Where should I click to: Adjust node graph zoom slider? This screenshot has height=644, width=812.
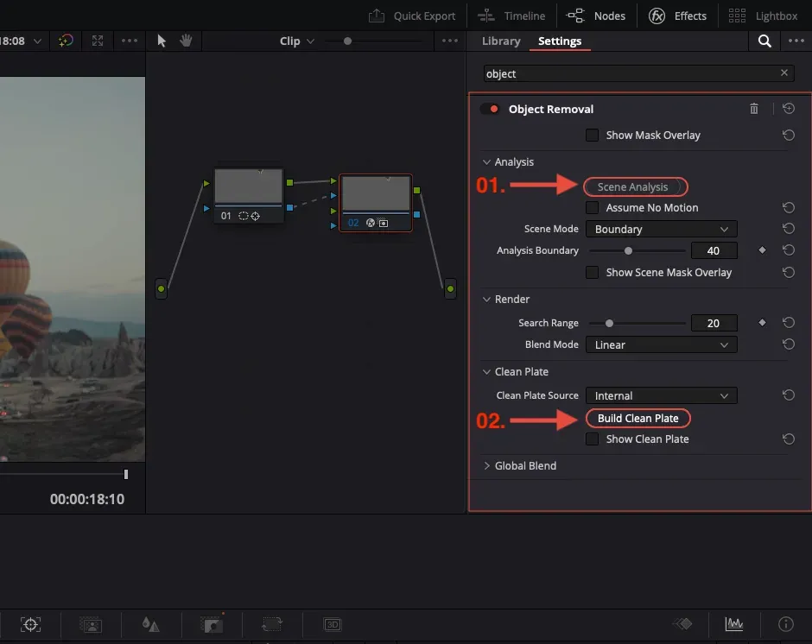(x=347, y=41)
